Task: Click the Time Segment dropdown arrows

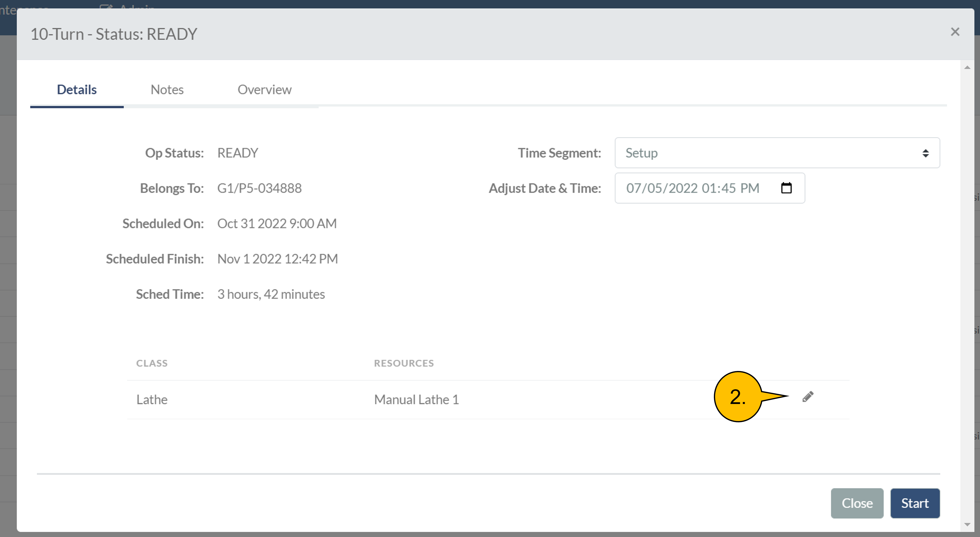Action: [925, 153]
